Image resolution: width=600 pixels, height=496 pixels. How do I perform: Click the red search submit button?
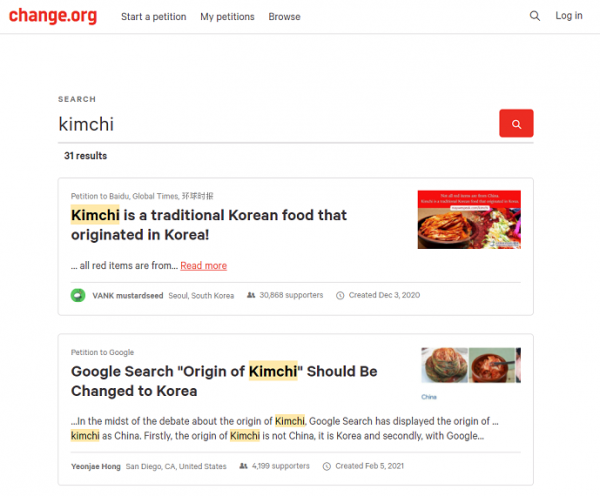click(516, 123)
